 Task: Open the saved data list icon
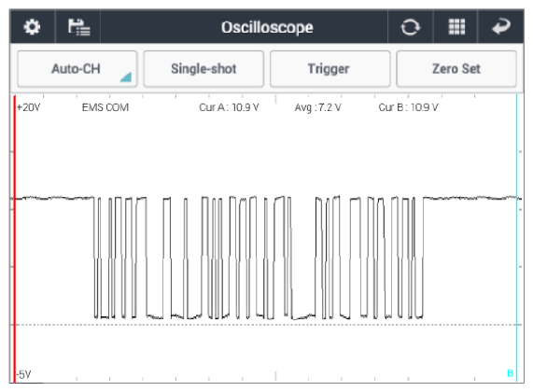(x=78, y=27)
